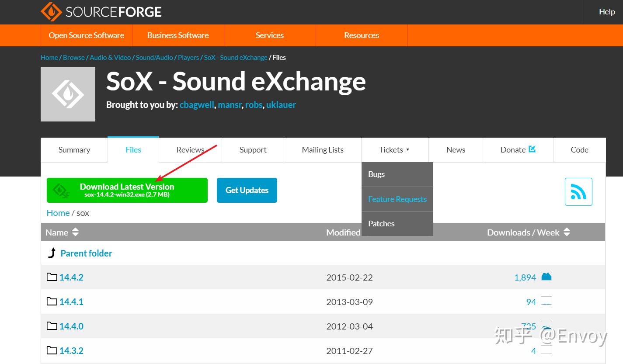The height and width of the screenshot is (364, 623).
Task: Click Home in the file path
Action: pyautogui.click(x=58, y=213)
